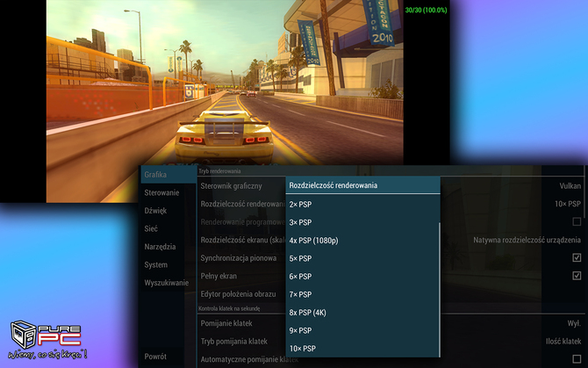Change Tryb pomijania klatek Ilość klatek value
This screenshot has width=588, height=368.
(x=563, y=342)
